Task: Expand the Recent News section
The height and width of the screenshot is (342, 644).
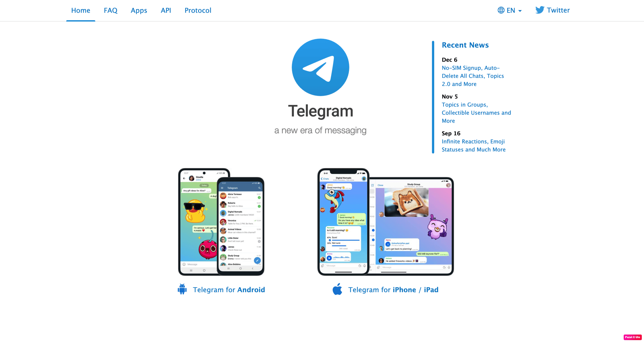Action: pyautogui.click(x=465, y=45)
